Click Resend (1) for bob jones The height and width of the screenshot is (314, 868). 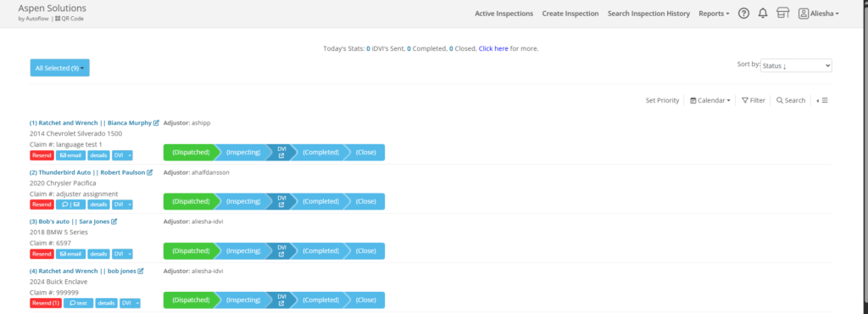46,303
